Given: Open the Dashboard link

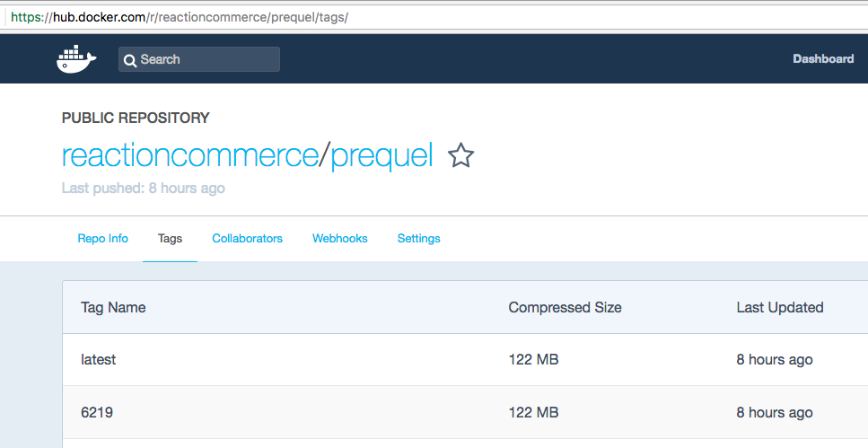Looking at the screenshot, I should pos(823,58).
